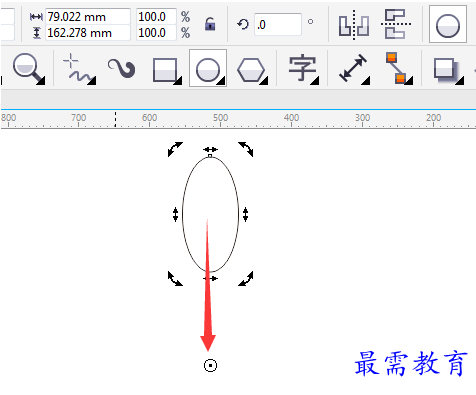Click the rotation center marker below ellipse
This screenshot has width=476, height=395.
coord(210,365)
